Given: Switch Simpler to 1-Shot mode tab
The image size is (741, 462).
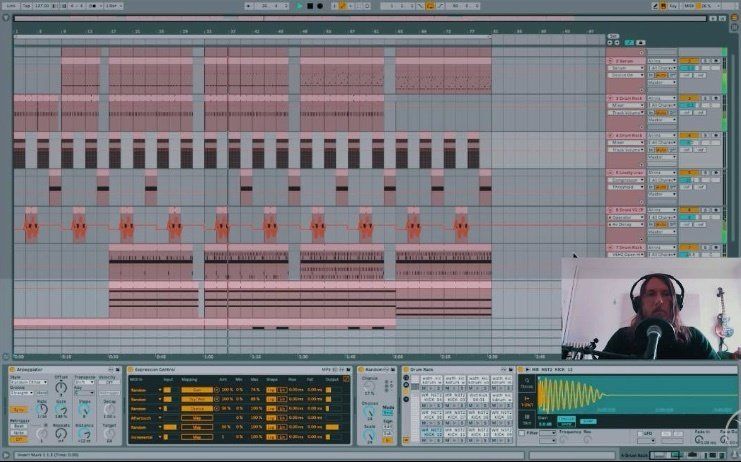Looking at the screenshot, I should point(526,402).
